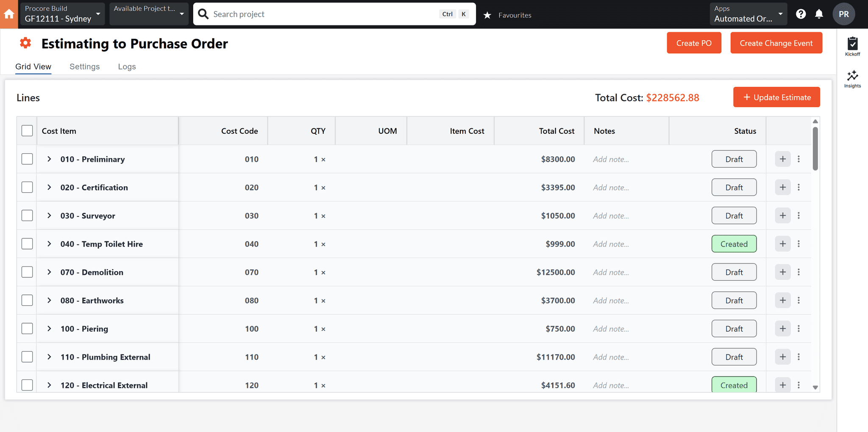Image resolution: width=868 pixels, height=432 pixels.
Task: Click Update Estimate button
Action: click(776, 97)
